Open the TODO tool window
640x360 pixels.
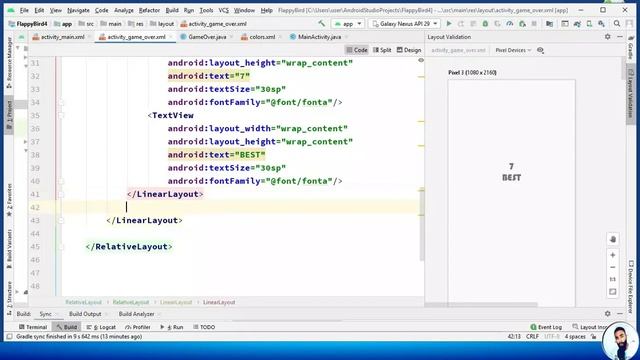pyautogui.click(x=204, y=327)
